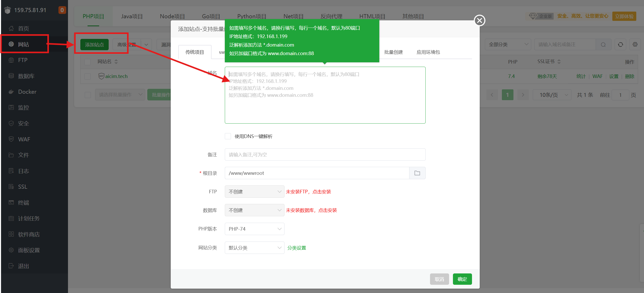Switch to the PHP项目 tab
Screen dimensions: 644x293
point(93,16)
